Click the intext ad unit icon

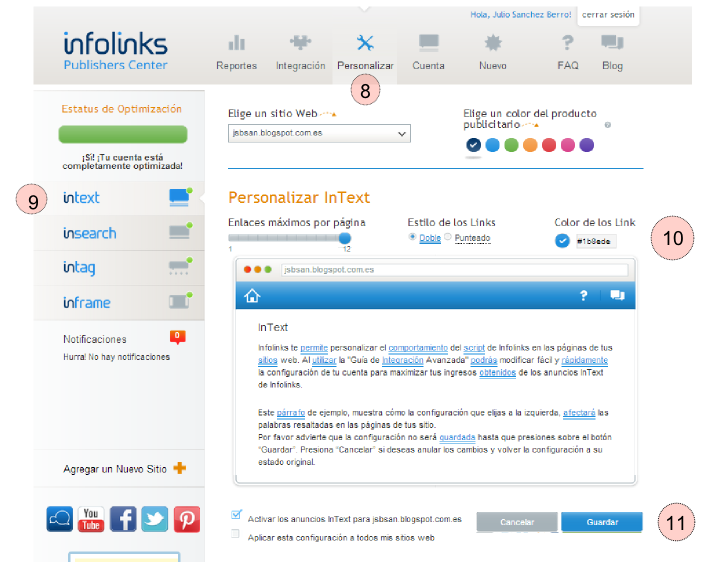(180, 197)
